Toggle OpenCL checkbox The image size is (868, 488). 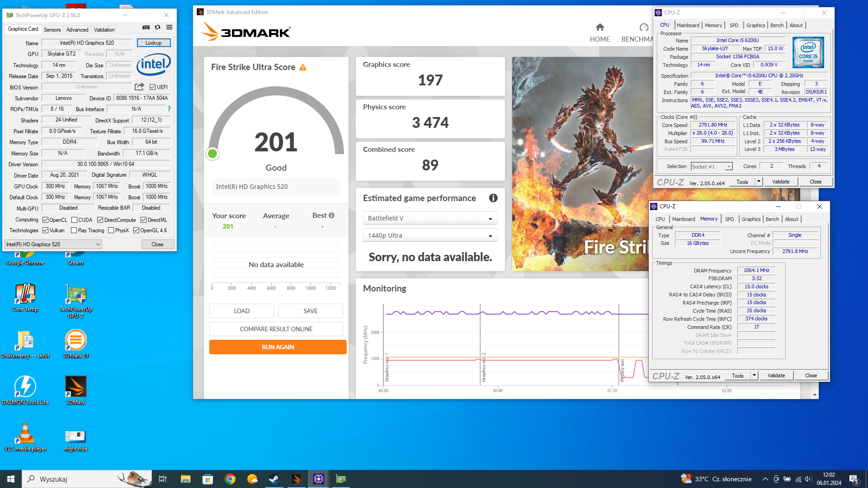[x=45, y=220]
